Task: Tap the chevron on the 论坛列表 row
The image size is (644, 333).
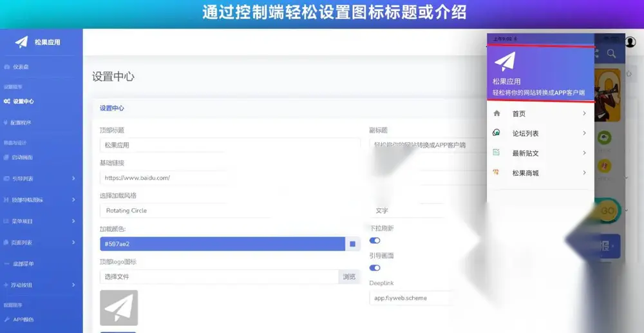Action: click(584, 133)
